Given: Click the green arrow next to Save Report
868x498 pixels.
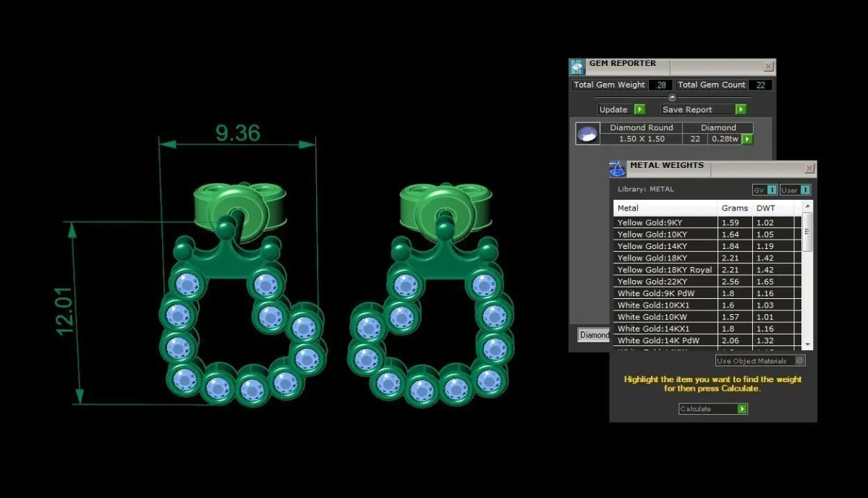Looking at the screenshot, I should pos(741,109).
